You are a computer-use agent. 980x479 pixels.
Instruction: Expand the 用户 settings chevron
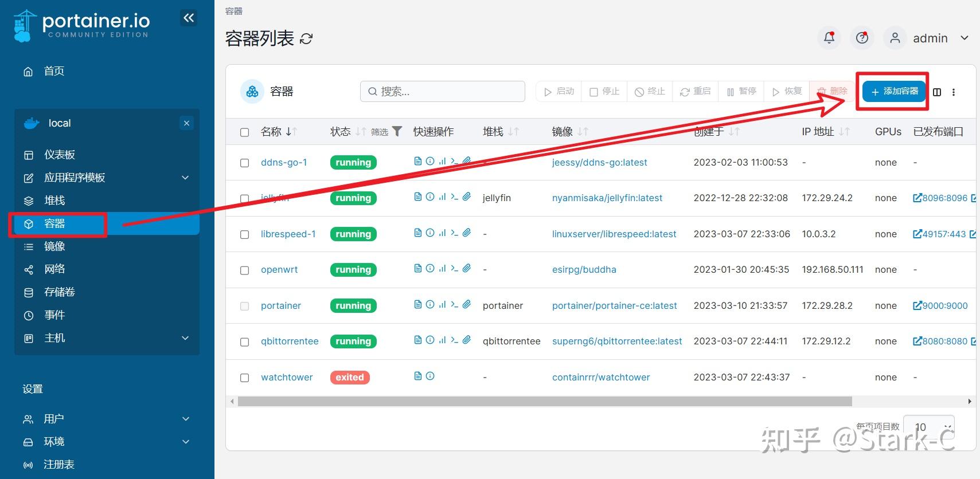click(185, 419)
